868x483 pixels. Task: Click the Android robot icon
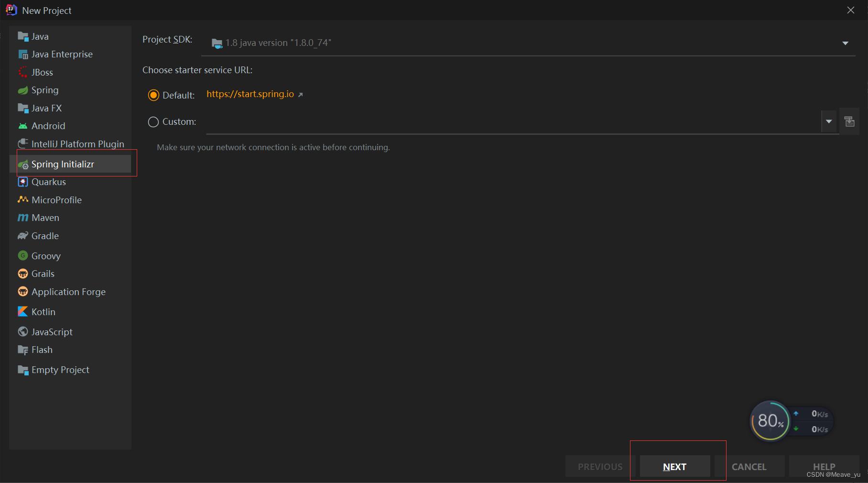coord(23,126)
